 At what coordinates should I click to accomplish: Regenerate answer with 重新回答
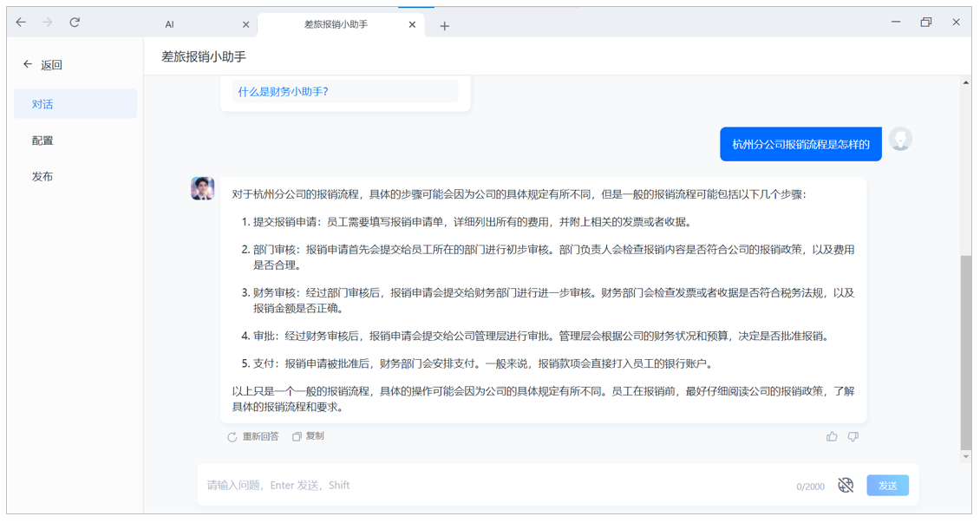(253, 436)
